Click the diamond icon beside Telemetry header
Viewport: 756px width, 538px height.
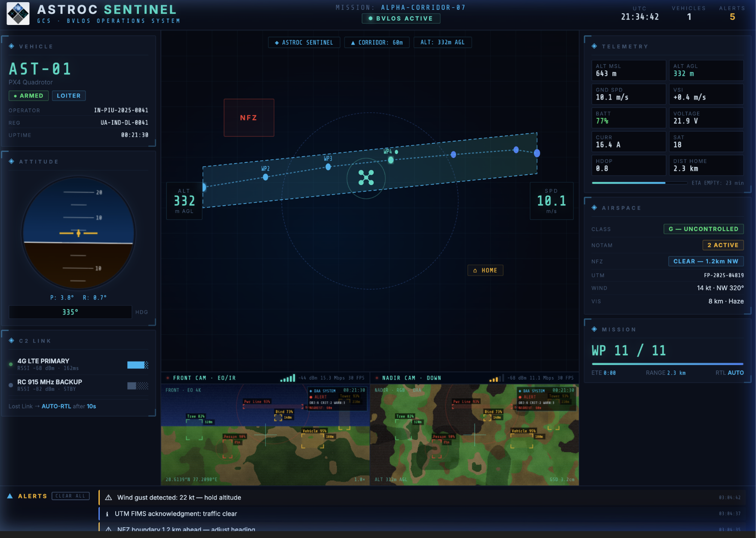point(594,46)
